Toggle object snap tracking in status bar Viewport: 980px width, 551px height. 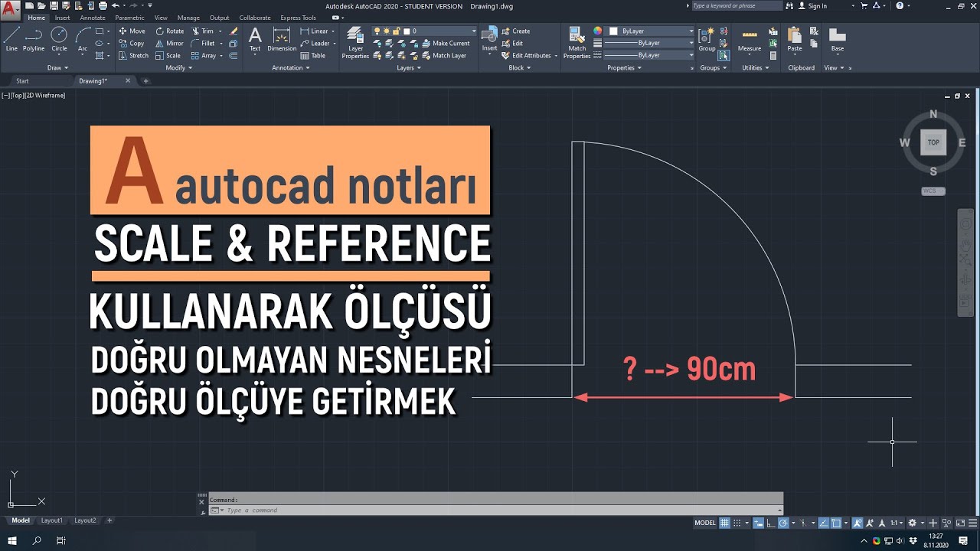(822, 523)
